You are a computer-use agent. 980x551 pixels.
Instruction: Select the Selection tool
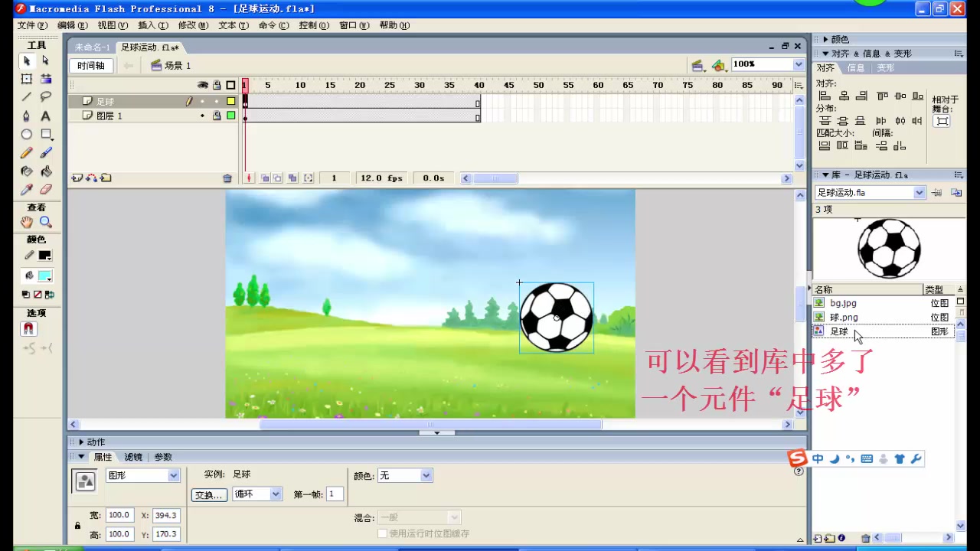pos(26,61)
